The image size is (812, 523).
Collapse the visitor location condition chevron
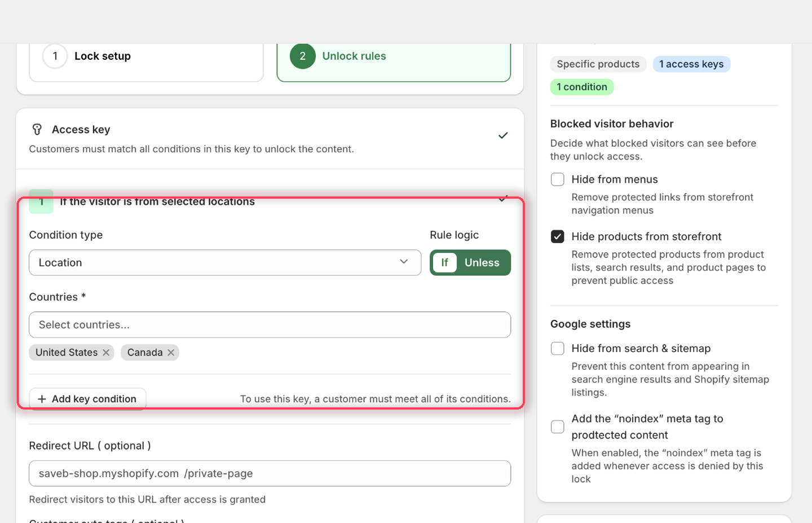[502, 200]
